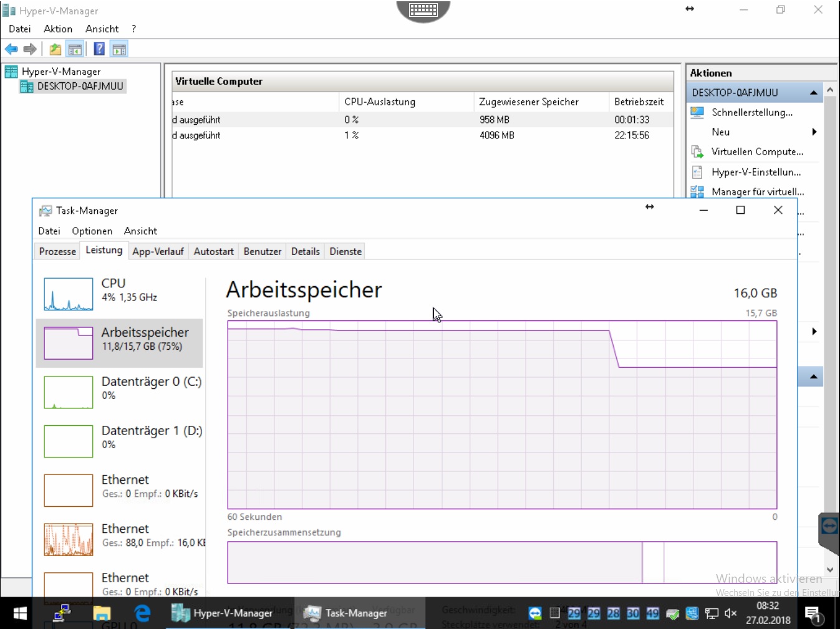This screenshot has height=629, width=840.
Task: Open the Ansicht menu in Task-Manager
Action: [140, 231]
